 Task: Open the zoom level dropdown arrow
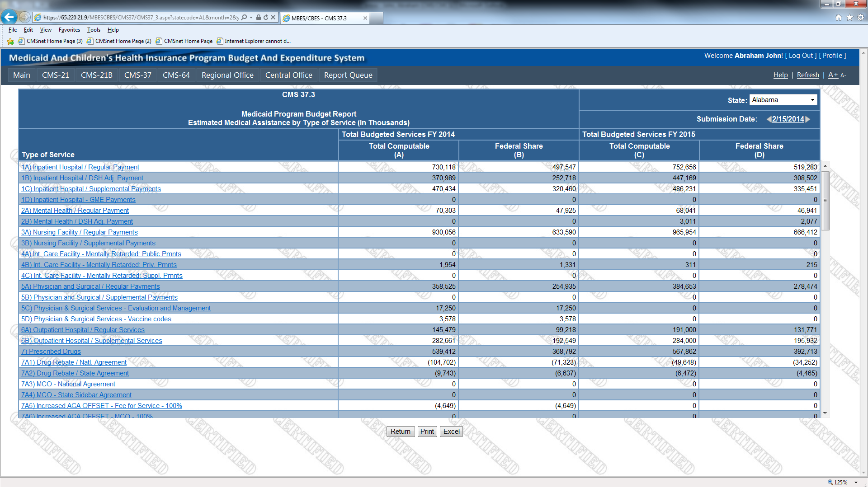856,483
